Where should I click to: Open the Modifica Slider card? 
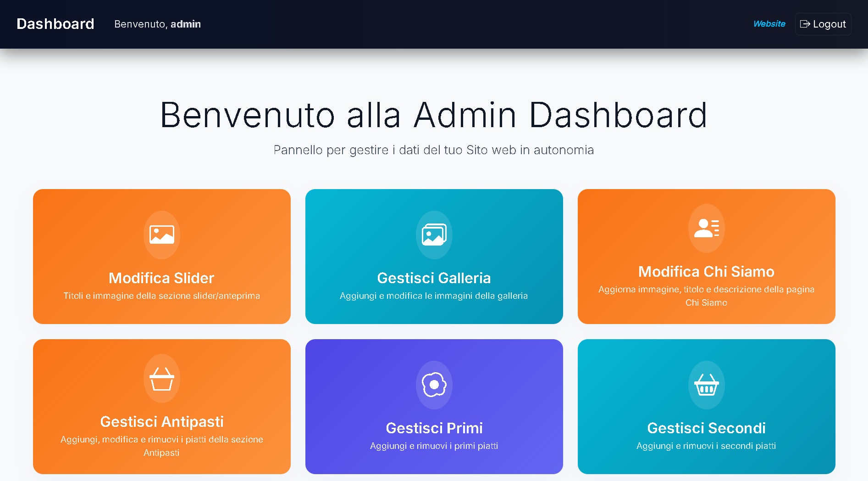point(161,256)
